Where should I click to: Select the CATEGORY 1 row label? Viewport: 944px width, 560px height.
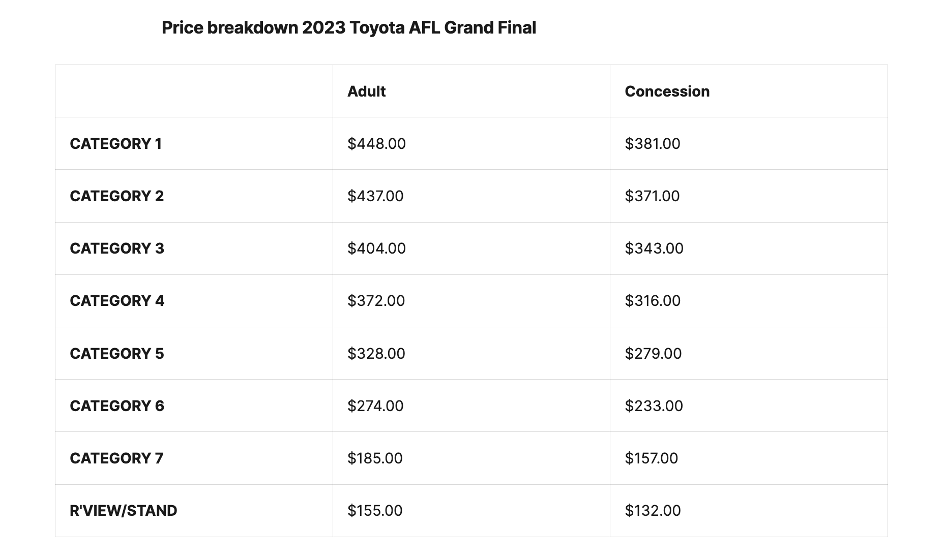point(115,144)
